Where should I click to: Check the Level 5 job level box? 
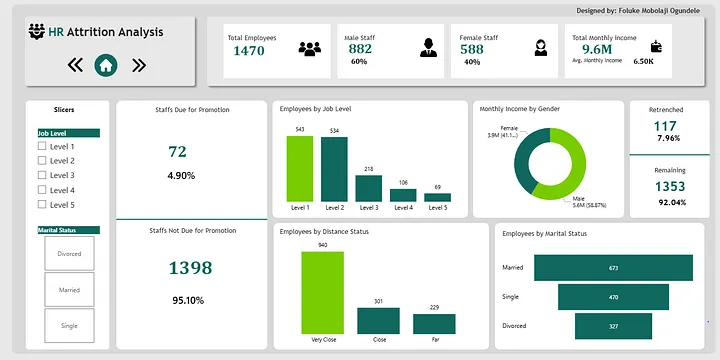[42, 204]
